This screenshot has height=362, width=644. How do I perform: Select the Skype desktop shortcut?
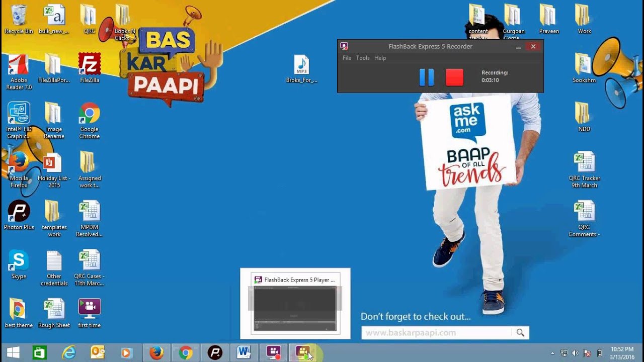19,264
